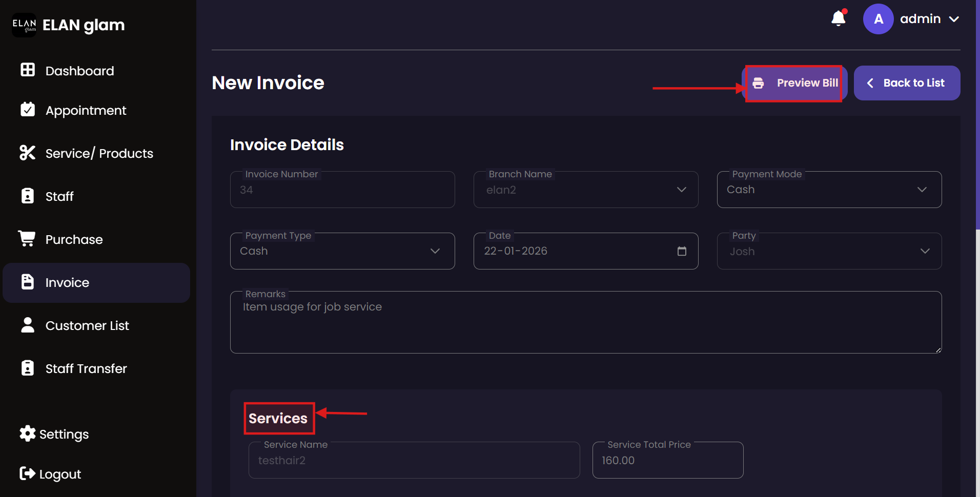Click the Dashboard grid icon
Viewport: 980px width, 497px height.
(x=28, y=70)
